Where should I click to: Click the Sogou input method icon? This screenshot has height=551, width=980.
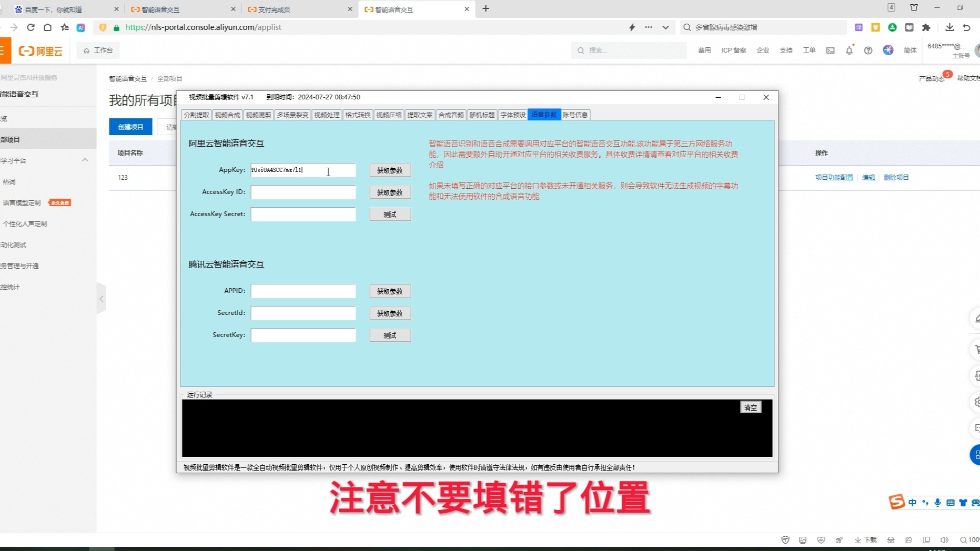896,502
